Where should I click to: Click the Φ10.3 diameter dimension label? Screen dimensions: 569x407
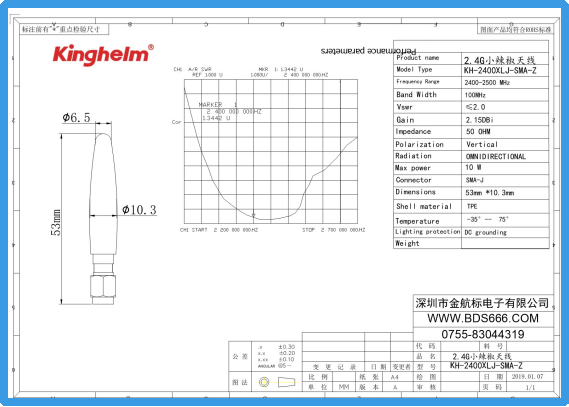[139, 210]
